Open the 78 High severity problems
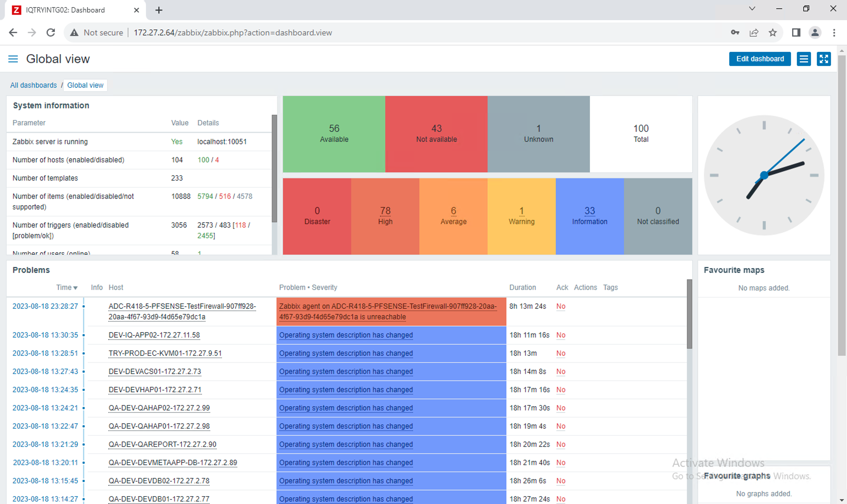The width and height of the screenshot is (847, 504). click(x=385, y=211)
